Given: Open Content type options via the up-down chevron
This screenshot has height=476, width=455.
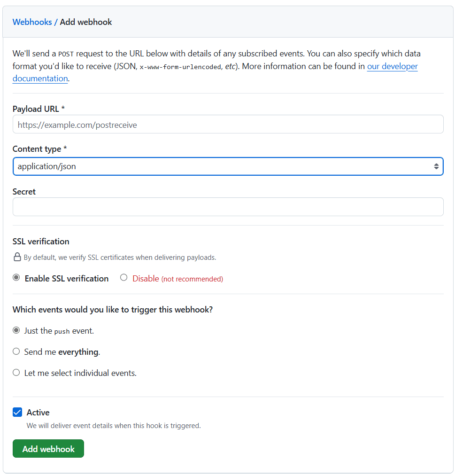Looking at the screenshot, I should tap(437, 166).
